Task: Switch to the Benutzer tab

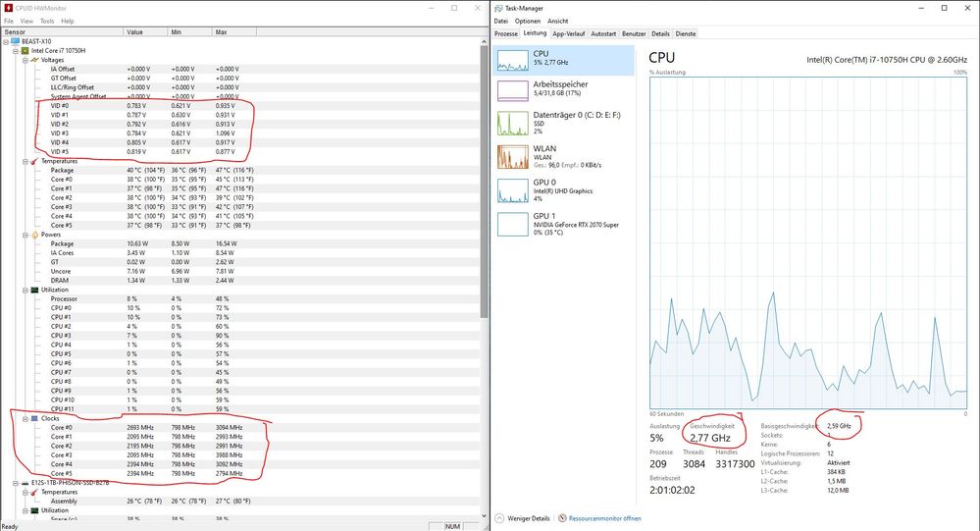Action: pos(634,33)
